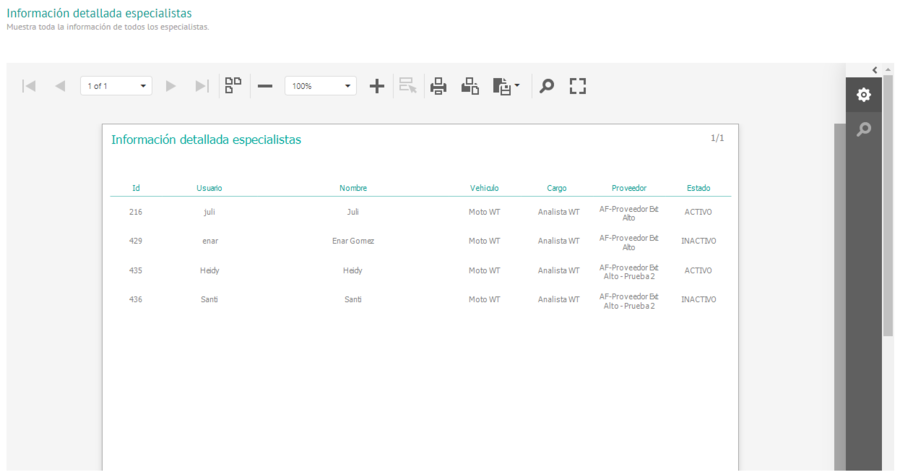Zoom in with the plus icon
Viewport: 900px width, 475px height.
(x=377, y=86)
